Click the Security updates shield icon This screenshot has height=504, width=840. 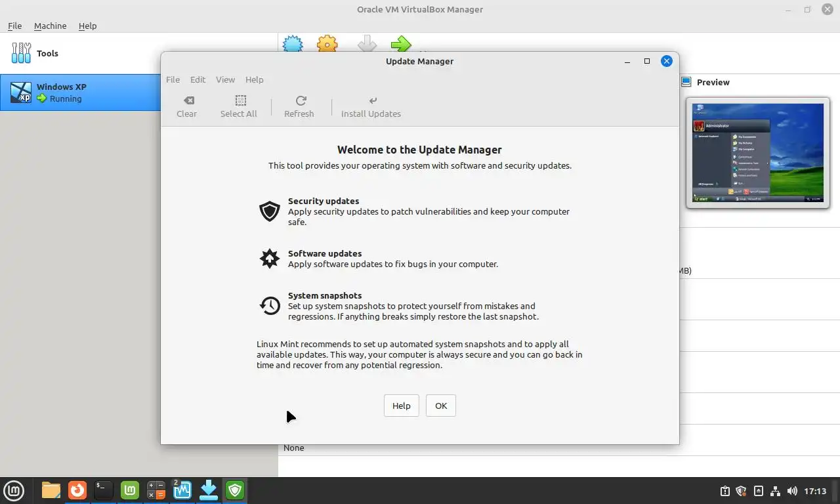(270, 211)
